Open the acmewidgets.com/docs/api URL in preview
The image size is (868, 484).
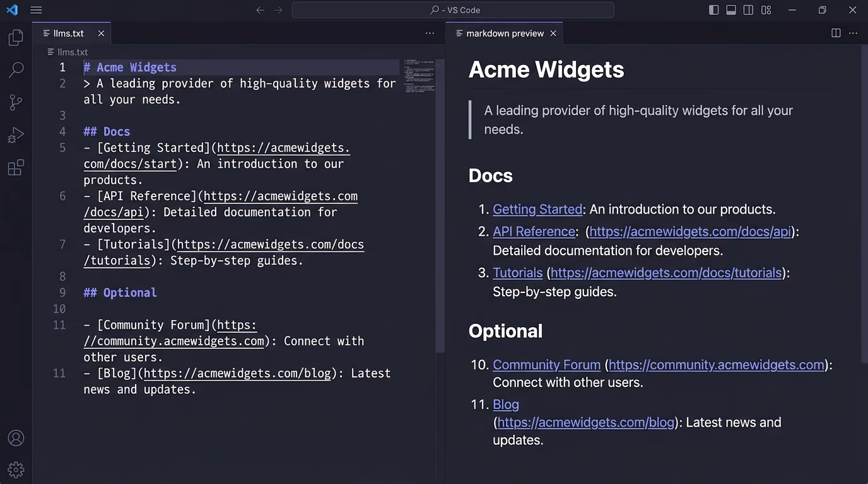[690, 231]
